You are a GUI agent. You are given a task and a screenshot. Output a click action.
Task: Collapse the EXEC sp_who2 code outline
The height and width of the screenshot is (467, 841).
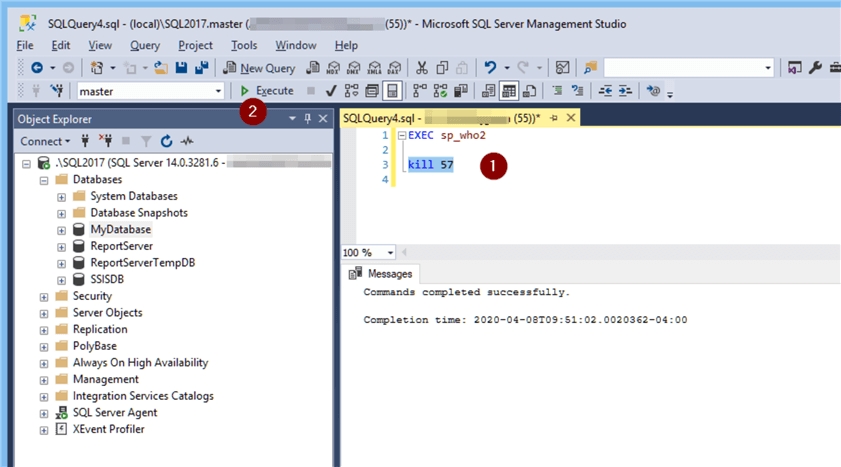coord(402,135)
